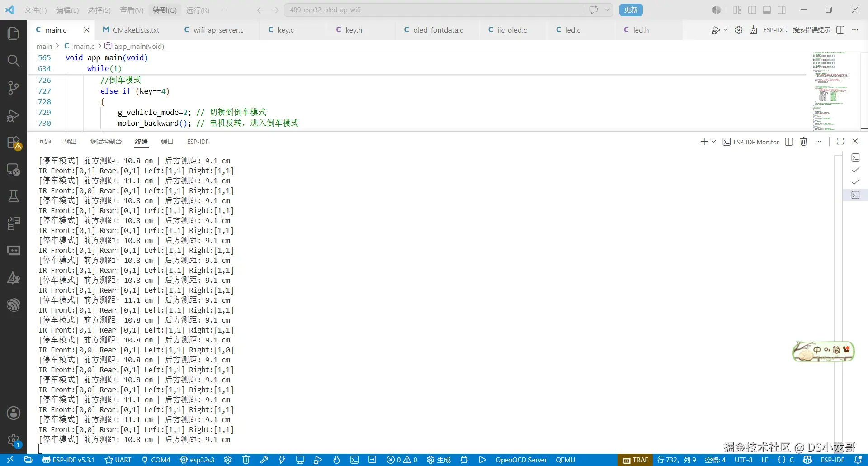The height and width of the screenshot is (466, 868).
Task: Open the Accounts icon in activity bar
Action: click(x=14, y=413)
